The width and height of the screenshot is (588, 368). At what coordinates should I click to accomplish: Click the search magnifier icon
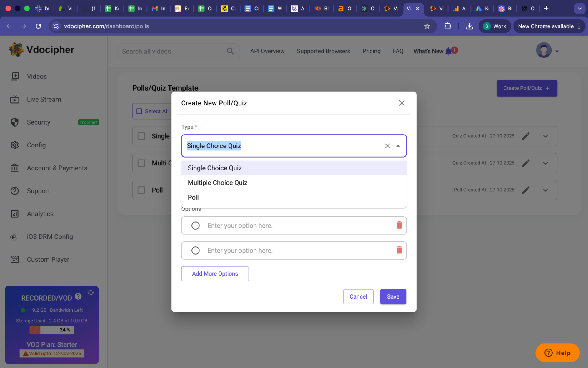click(x=230, y=51)
